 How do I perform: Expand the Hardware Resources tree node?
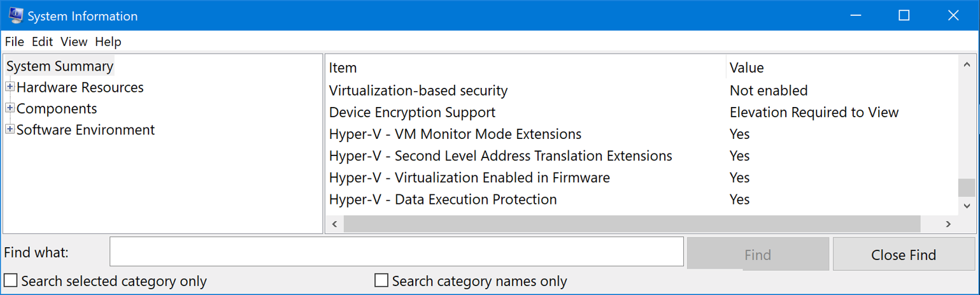coord(10,87)
